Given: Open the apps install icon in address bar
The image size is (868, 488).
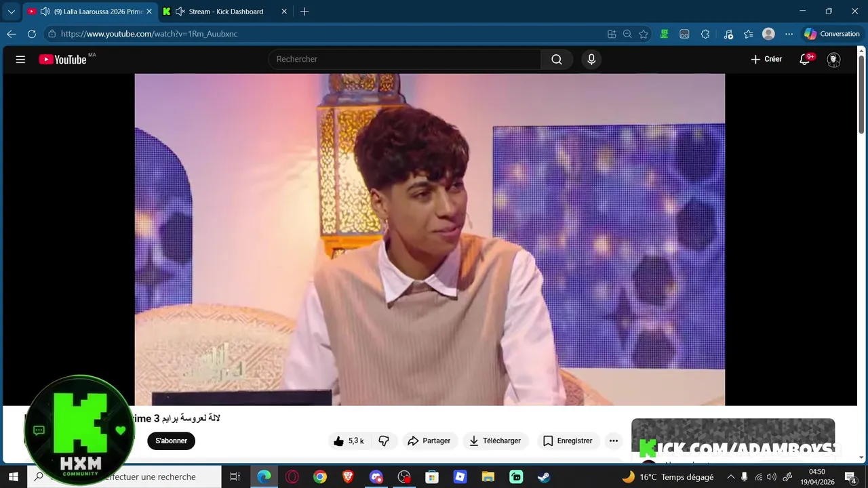Looking at the screenshot, I should pyautogui.click(x=612, y=34).
